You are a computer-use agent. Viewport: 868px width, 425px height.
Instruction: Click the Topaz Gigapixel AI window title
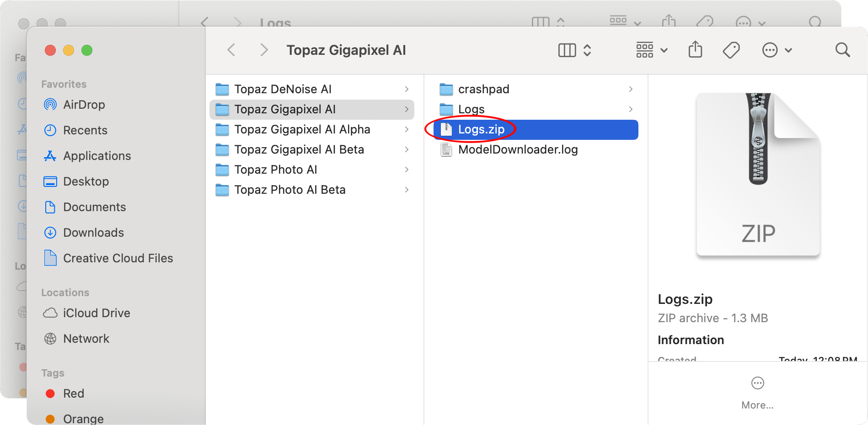[346, 50]
